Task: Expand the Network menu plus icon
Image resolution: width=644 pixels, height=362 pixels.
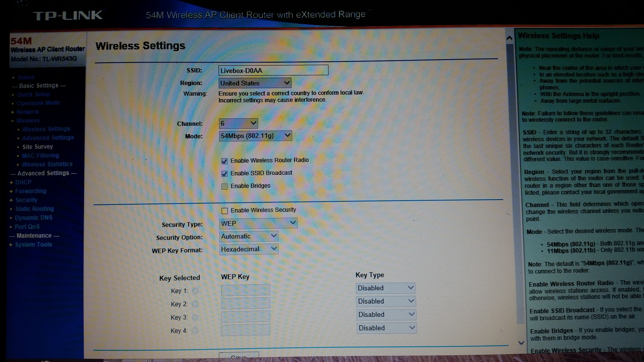Action: 13,112
